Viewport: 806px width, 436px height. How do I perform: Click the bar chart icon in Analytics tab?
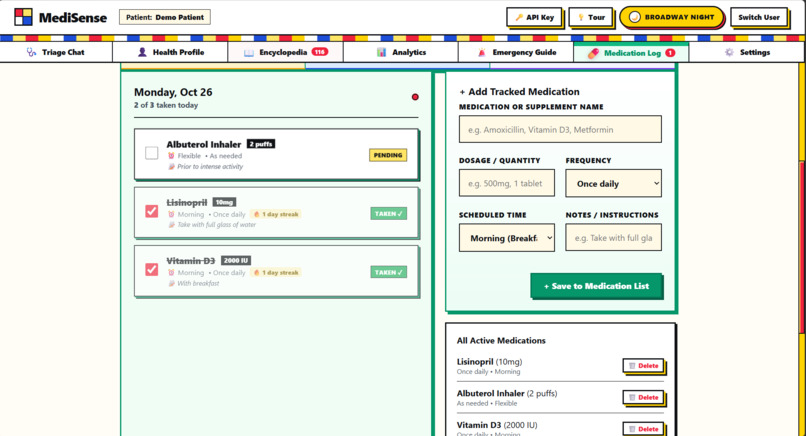(381, 52)
